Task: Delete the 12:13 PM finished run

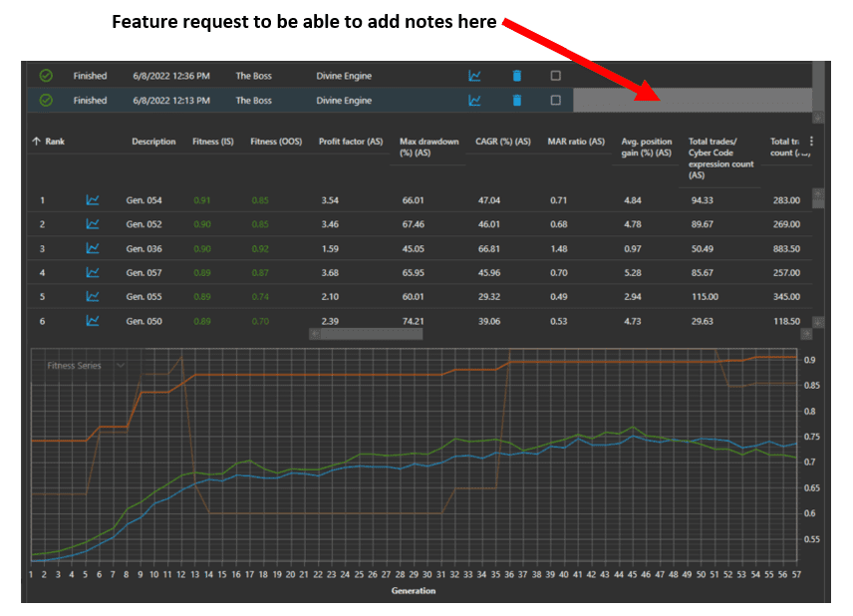Action: pos(516,100)
